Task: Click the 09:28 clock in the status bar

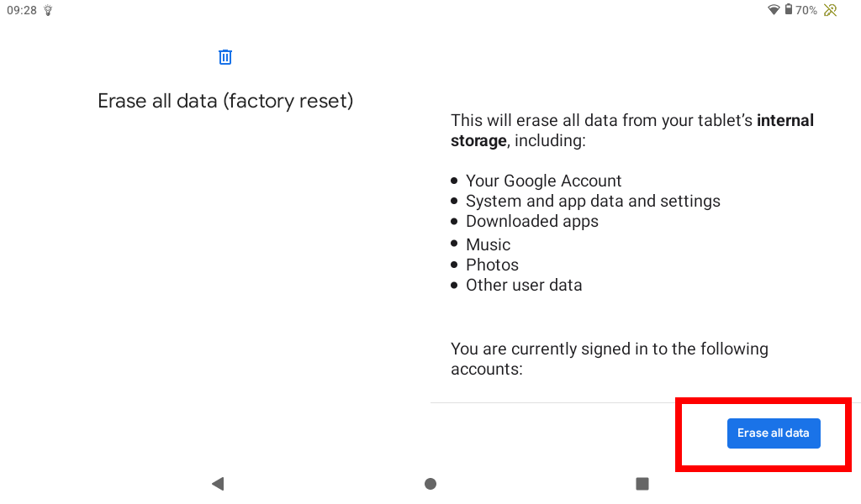Action: coord(22,10)
